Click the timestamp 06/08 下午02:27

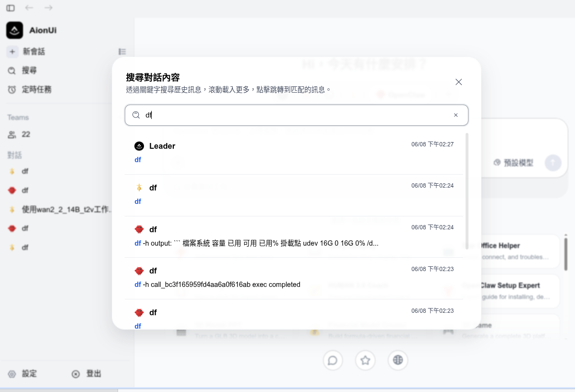pos(432,144)
